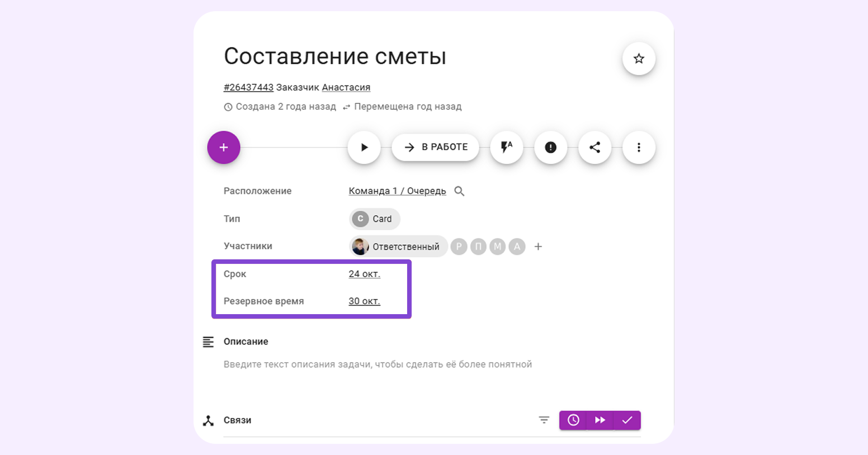The width and height of the screenshot is (868, 455).
Task: Click the lightning automation icon
Action: (x=506, y=148)
